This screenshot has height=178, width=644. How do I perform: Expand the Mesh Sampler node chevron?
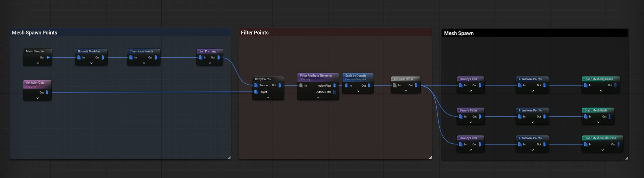38,63
